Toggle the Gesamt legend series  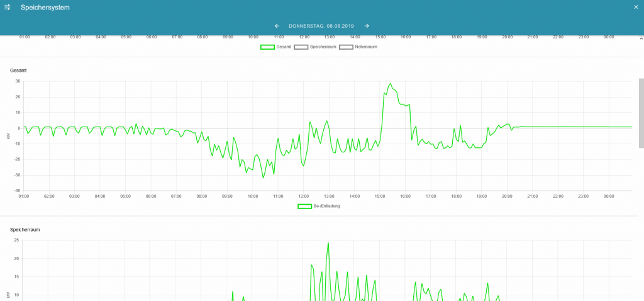coord(276,47)
